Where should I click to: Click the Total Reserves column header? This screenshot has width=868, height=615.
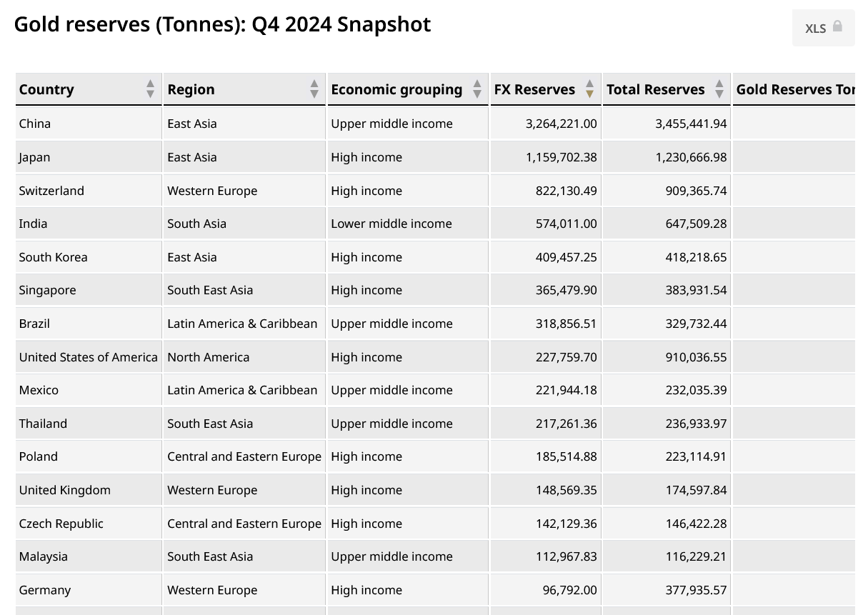(x=655, y=89)
